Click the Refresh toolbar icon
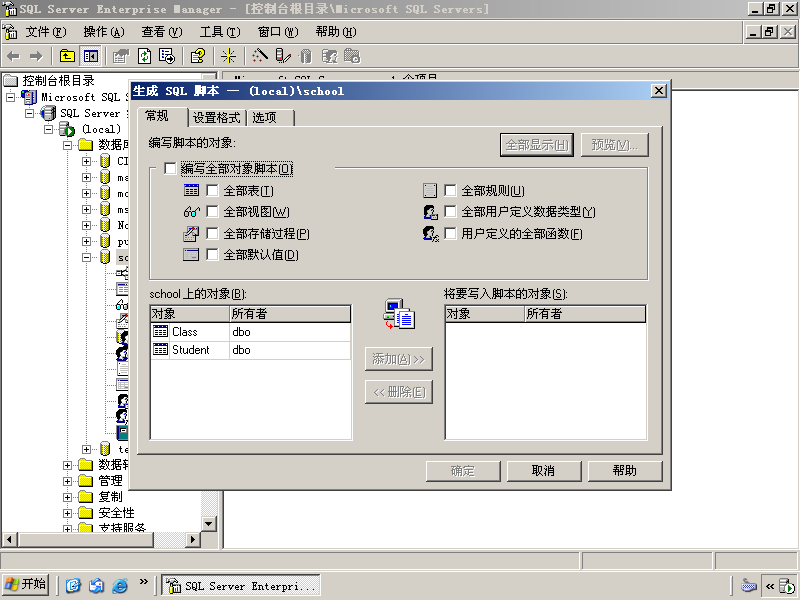Viewport: 800px width, 600px height. click(145, 56)
